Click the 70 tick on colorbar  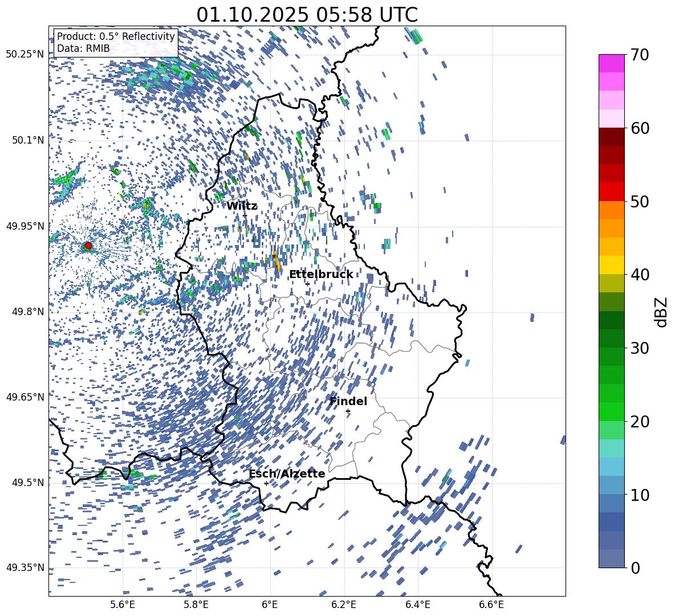coord(640,55)
